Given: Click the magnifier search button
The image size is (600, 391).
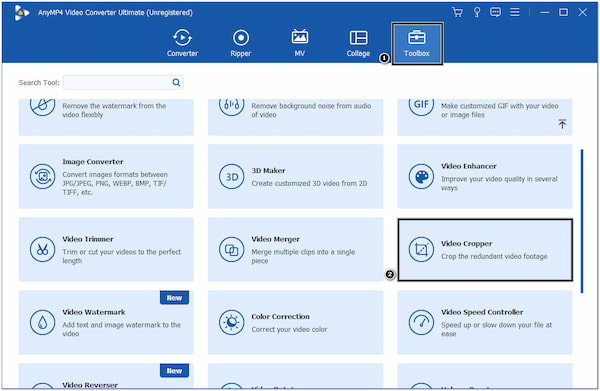Looking at the screenshot, I should (176, 82).
